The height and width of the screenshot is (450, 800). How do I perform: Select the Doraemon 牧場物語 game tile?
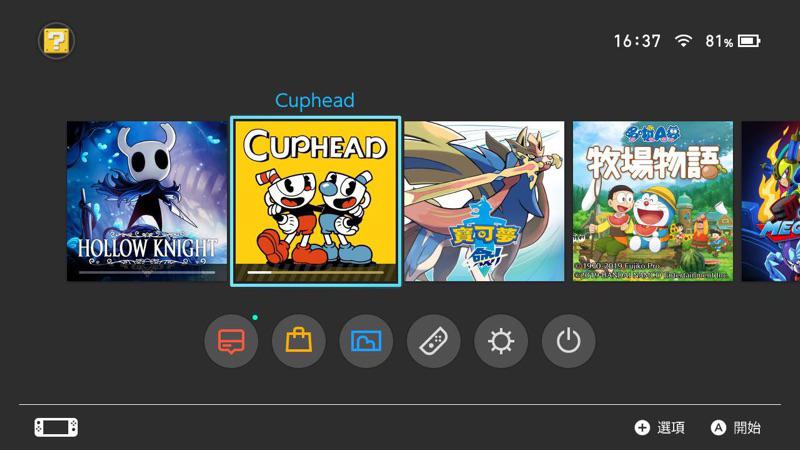[653, 201]
